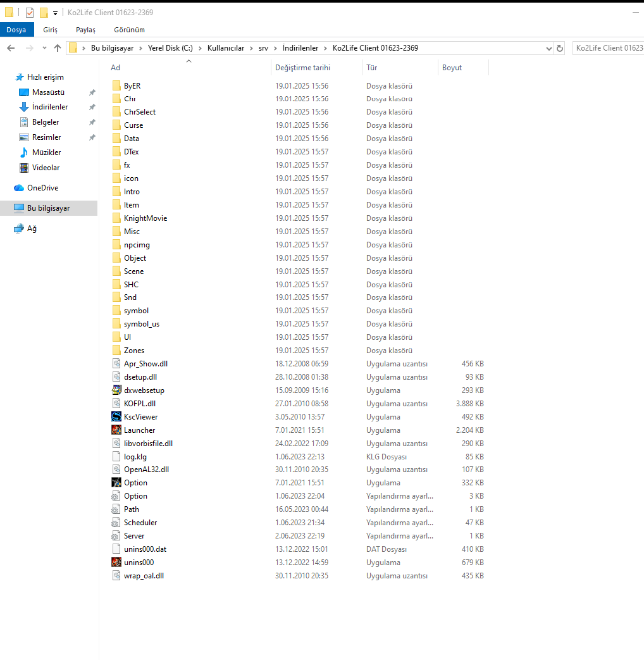The width and height of the screenshot is (644, 660).
Task: Select the Launcher application icon
Action: pyautogui.click(x=116, y=430)
